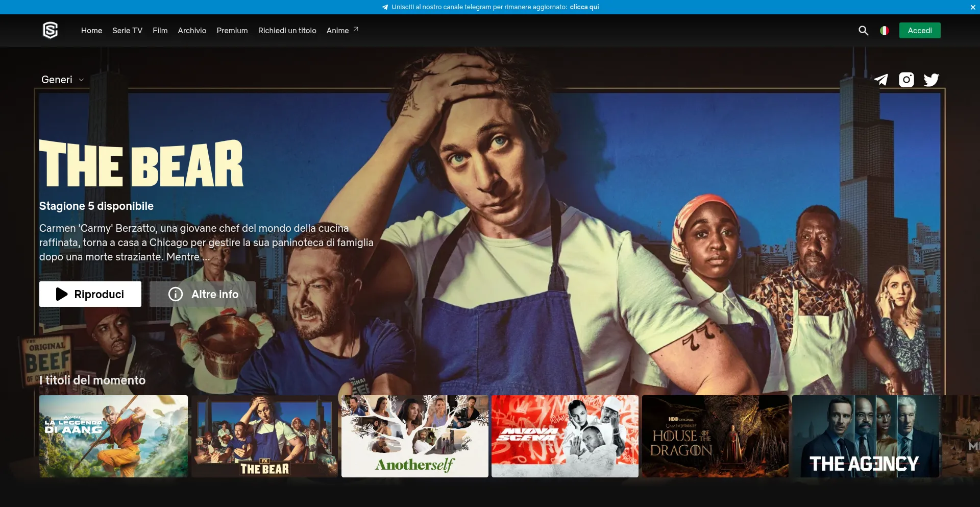Image resolution: width=980 pixels, height=507 pixels.
Task: Open the Anotherself thumbnail
Action: click(415, 437)
